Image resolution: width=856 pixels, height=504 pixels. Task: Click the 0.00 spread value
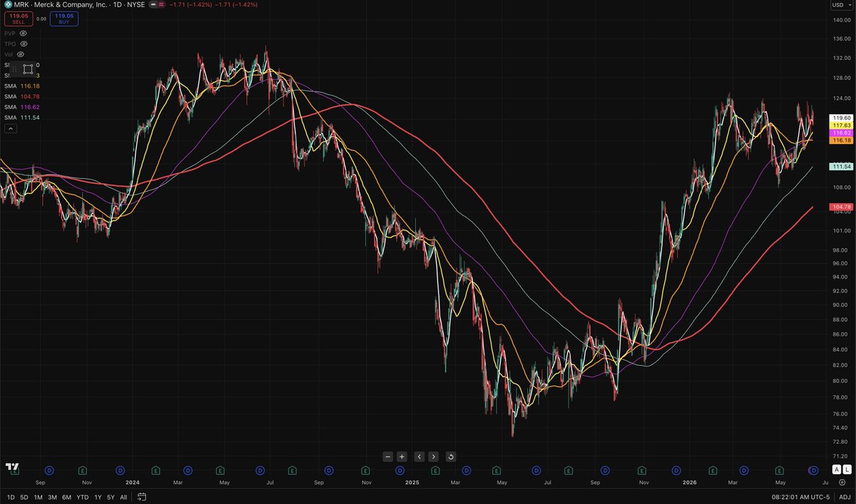coord(41,19)
